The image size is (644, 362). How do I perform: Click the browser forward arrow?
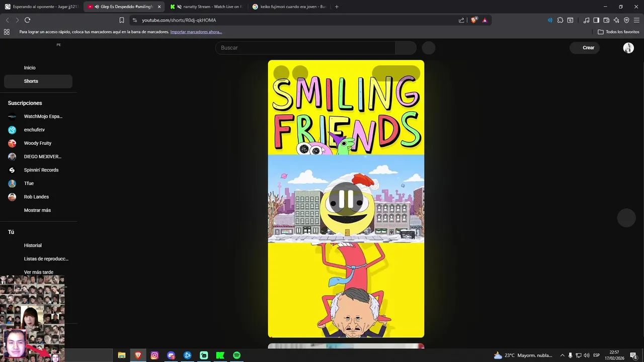pyautogui.click(x=17, y=20)
